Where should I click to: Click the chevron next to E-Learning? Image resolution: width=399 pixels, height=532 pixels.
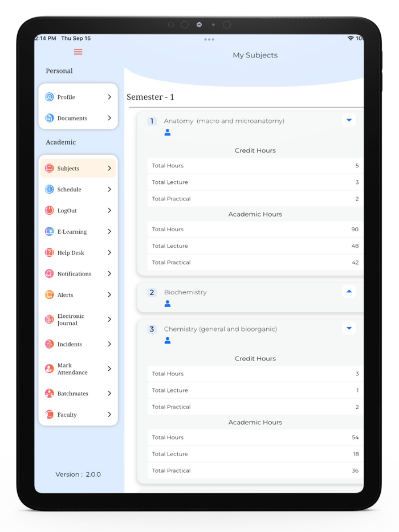coord(109,231)
